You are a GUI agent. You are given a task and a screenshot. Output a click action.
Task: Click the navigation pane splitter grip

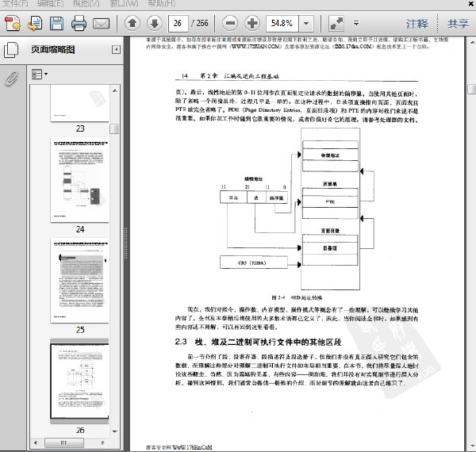coord(125,243)
